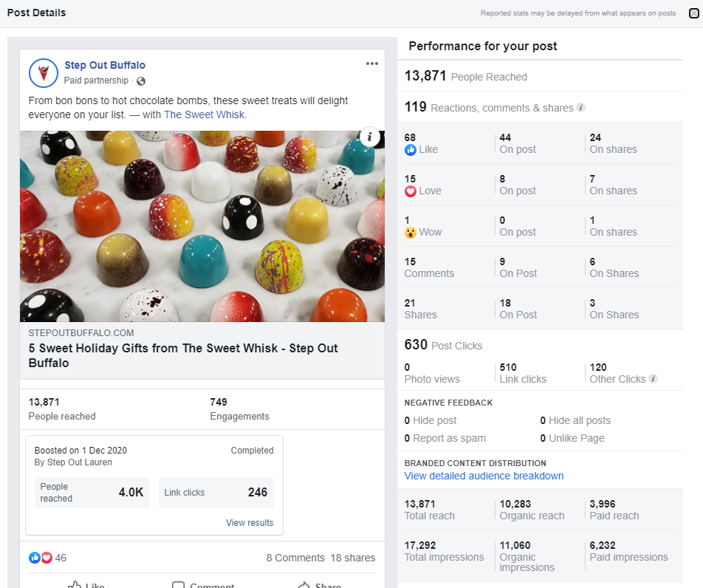
Task: Click the globe public visibility icon
Action: (x=141, y=81)
